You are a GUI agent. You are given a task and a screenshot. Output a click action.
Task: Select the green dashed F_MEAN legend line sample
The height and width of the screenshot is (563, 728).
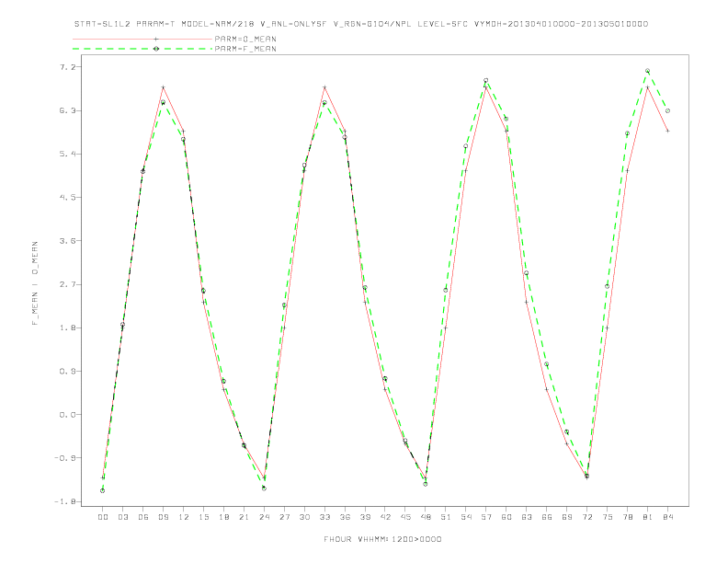point(142,49)
